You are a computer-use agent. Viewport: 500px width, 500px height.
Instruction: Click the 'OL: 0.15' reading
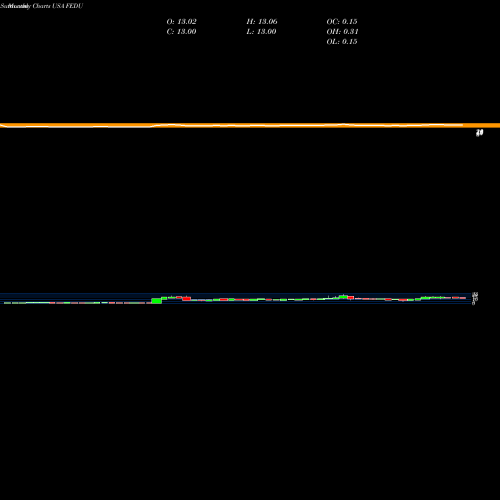click(342, 42)
